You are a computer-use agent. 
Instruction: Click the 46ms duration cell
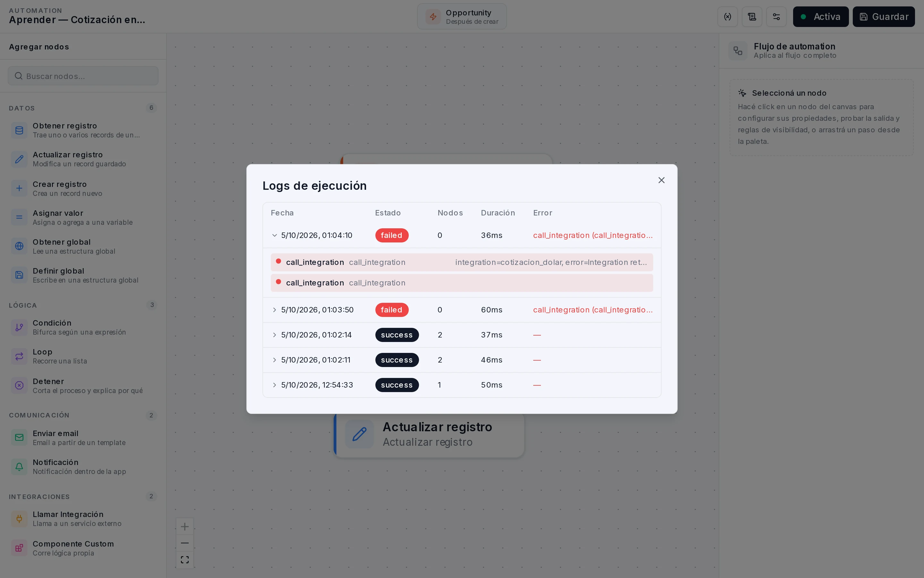[x=492, y=360]
